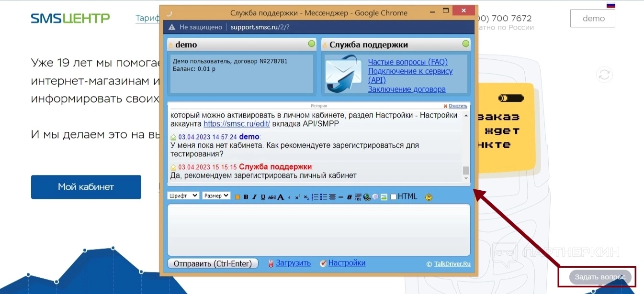Click the hash symbol code icon
Screen dimensions: 644x294
tap(349, 197)
